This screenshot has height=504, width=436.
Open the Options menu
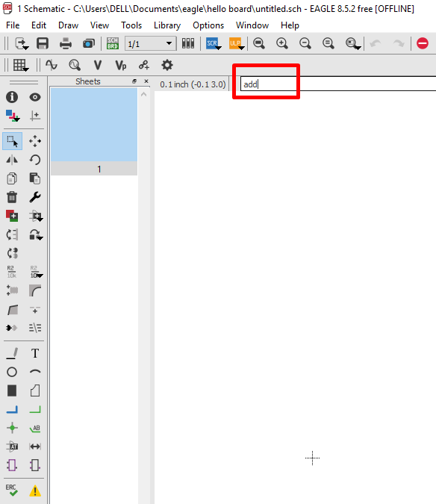point(208,25)
